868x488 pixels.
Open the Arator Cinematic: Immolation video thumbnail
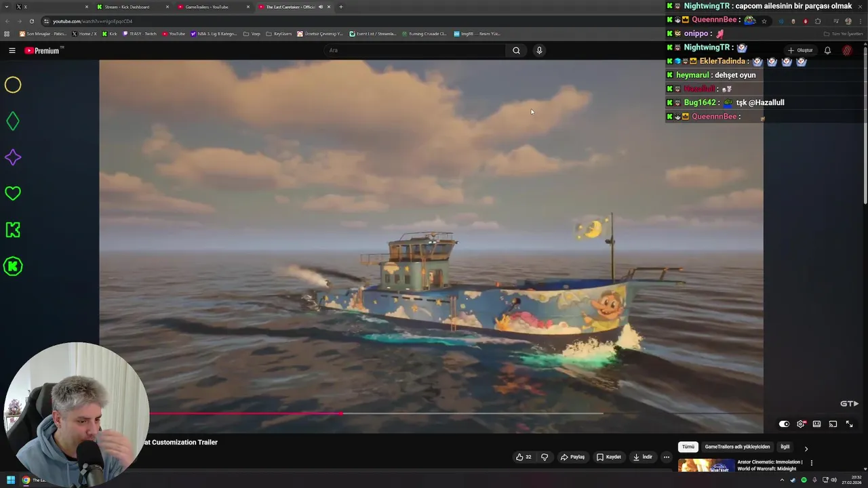click(x=706, y=465)
